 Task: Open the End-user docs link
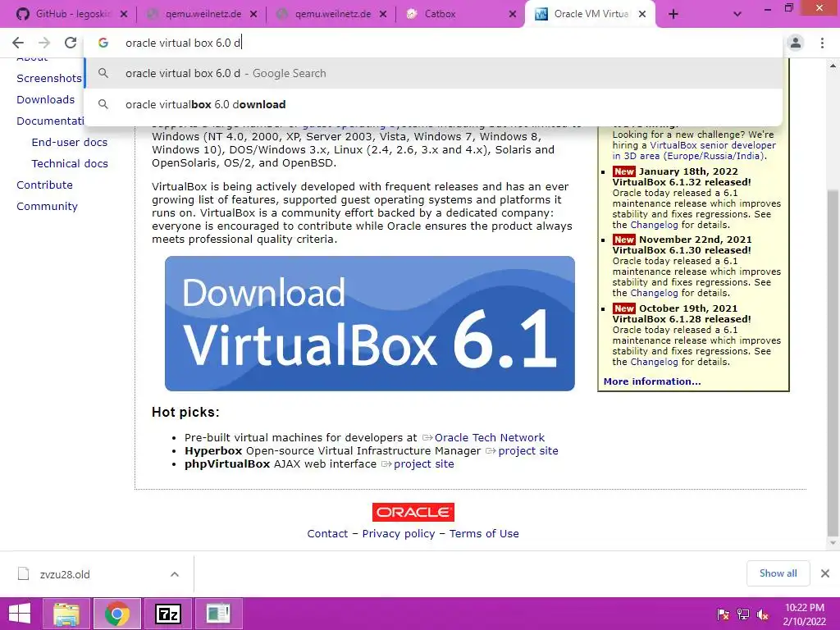pos(70,143)
